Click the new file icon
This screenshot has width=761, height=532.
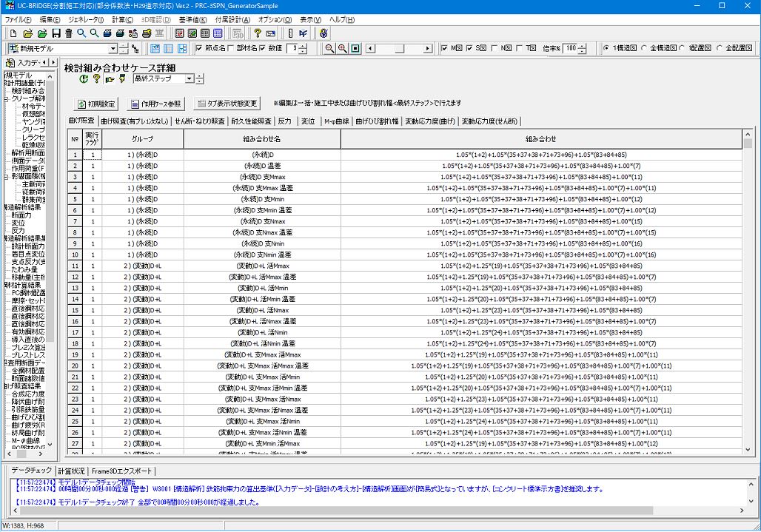[13, 33]
